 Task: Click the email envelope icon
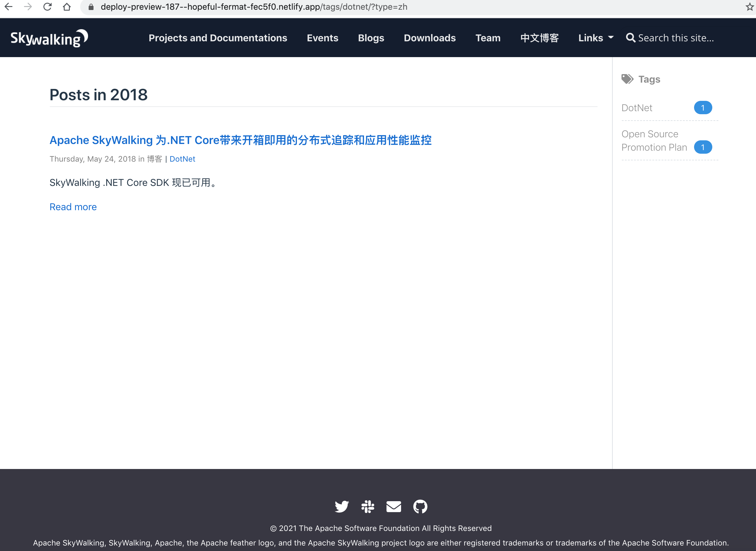393,506
